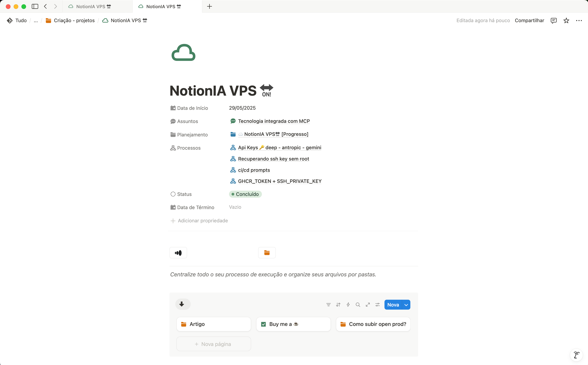Open the page options three-dot menu
588x365 pixels.
(579, 21)
